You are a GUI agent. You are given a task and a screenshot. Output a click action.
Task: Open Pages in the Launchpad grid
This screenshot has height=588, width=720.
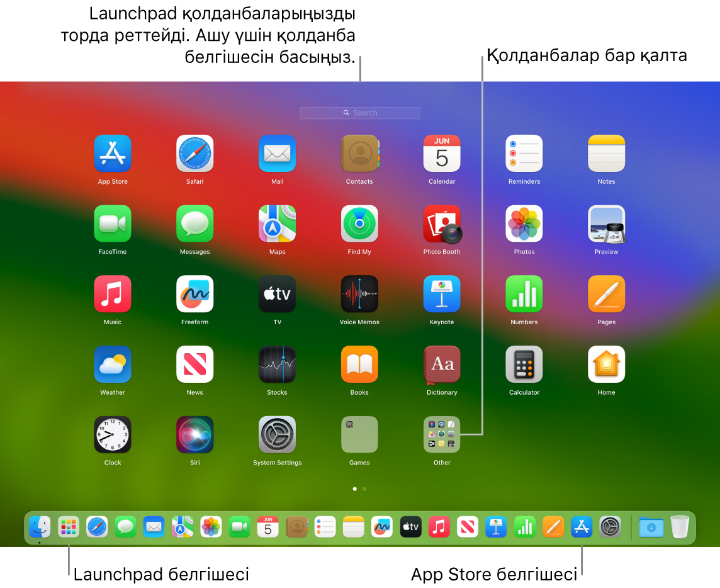606,294
